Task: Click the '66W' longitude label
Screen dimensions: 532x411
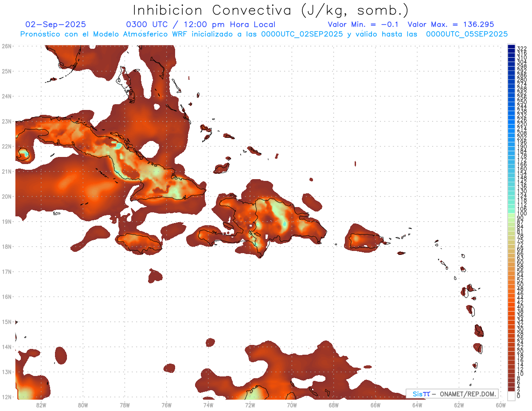Action: [376, 405]
